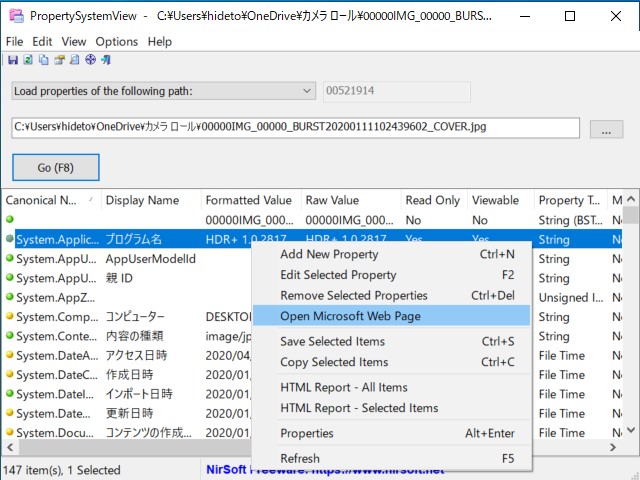Choose Copy Selected Items menu item
Screen dimensions: 640x480
click(x=392, y=362)
